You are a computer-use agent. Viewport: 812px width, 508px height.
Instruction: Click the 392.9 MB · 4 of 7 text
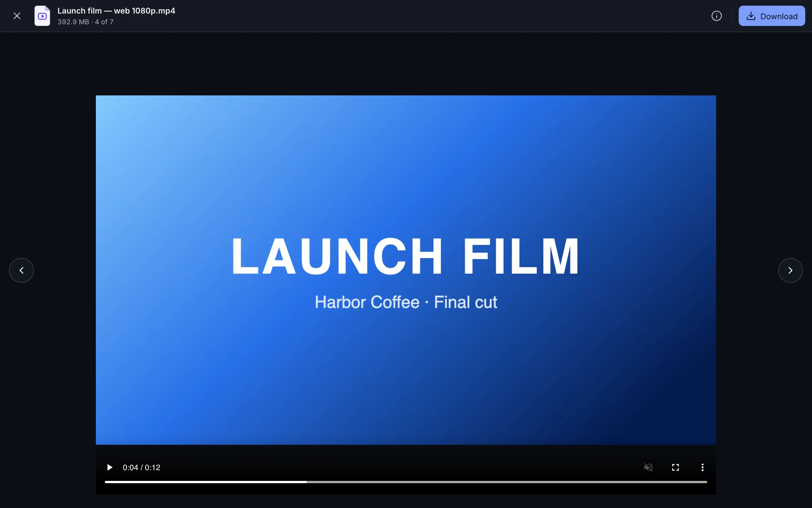(x=85, y=22)
